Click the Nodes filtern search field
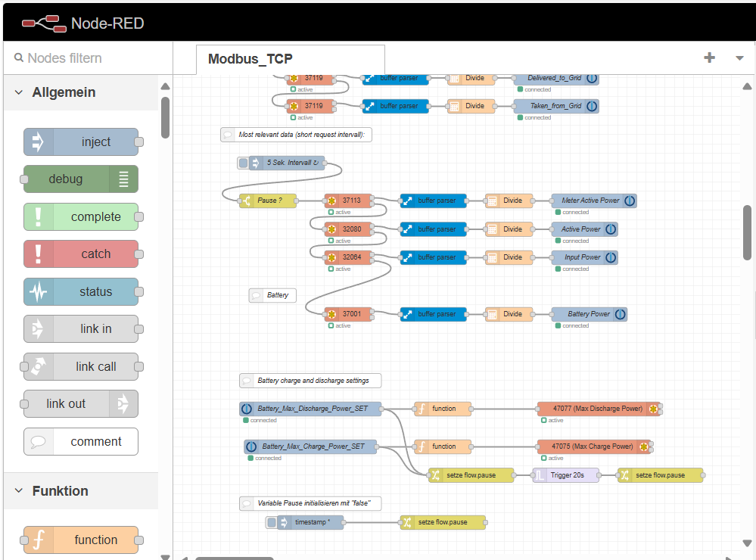This screenshot has width=756, height=560. click(89, 58)
